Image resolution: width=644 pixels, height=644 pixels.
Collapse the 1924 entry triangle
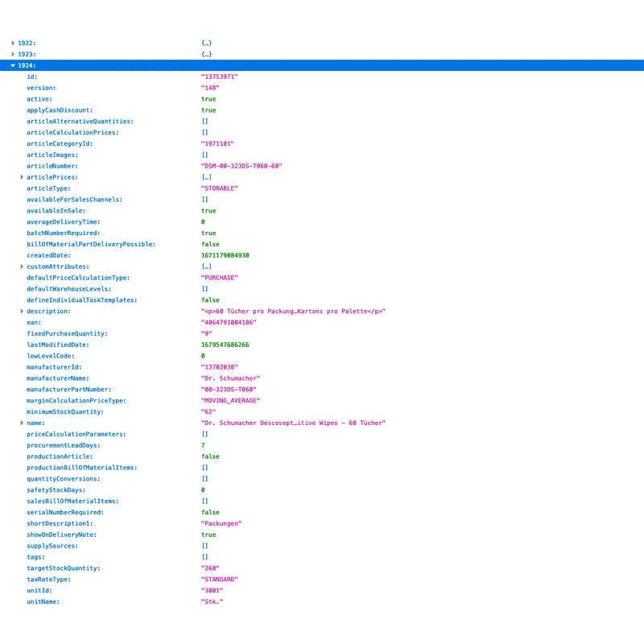pyautogui.click(x=13, y=65)
